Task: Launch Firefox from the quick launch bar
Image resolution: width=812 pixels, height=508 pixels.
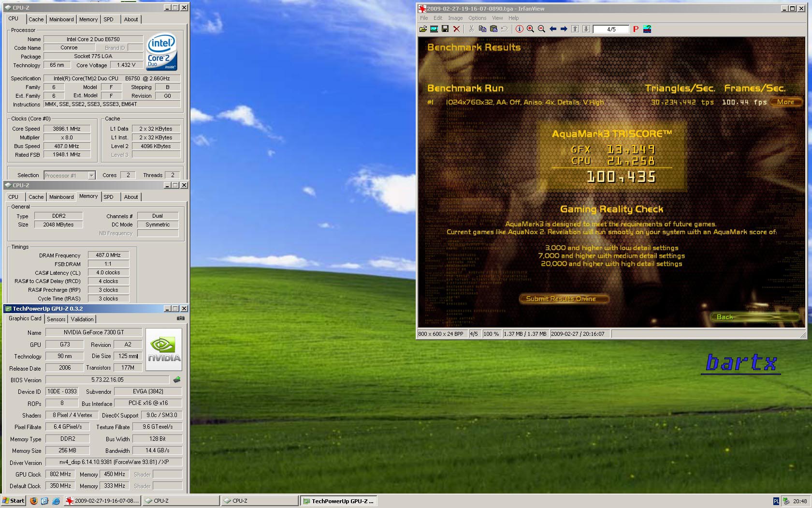Action: 33,501
